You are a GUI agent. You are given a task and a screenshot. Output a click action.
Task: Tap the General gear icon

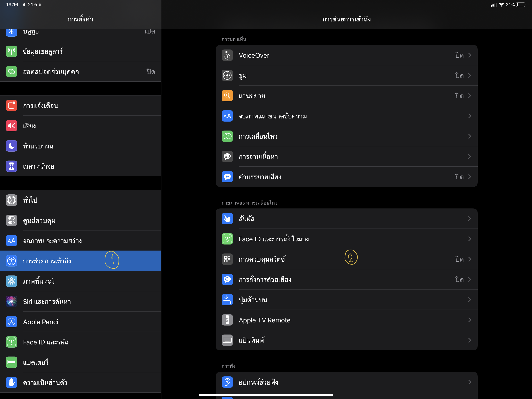(x=11, y=200)
